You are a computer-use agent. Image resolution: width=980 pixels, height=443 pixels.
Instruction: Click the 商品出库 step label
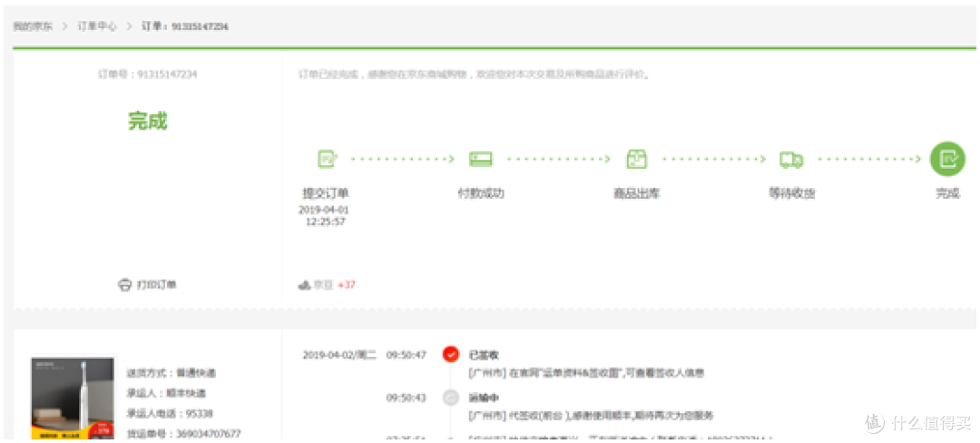click(x=636, y=193)
